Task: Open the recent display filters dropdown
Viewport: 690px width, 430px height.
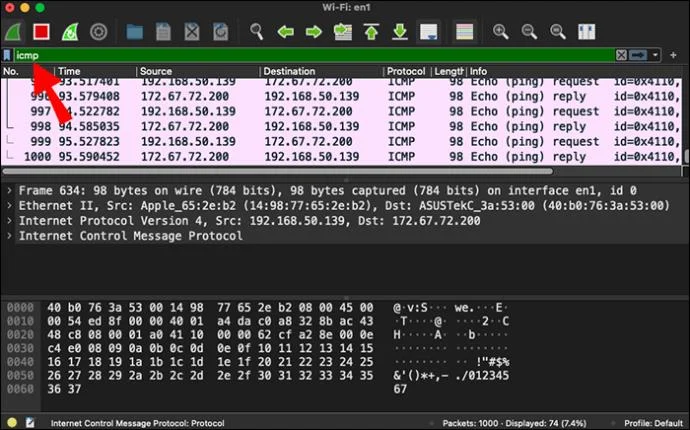Action: click(x=655, y=55)
